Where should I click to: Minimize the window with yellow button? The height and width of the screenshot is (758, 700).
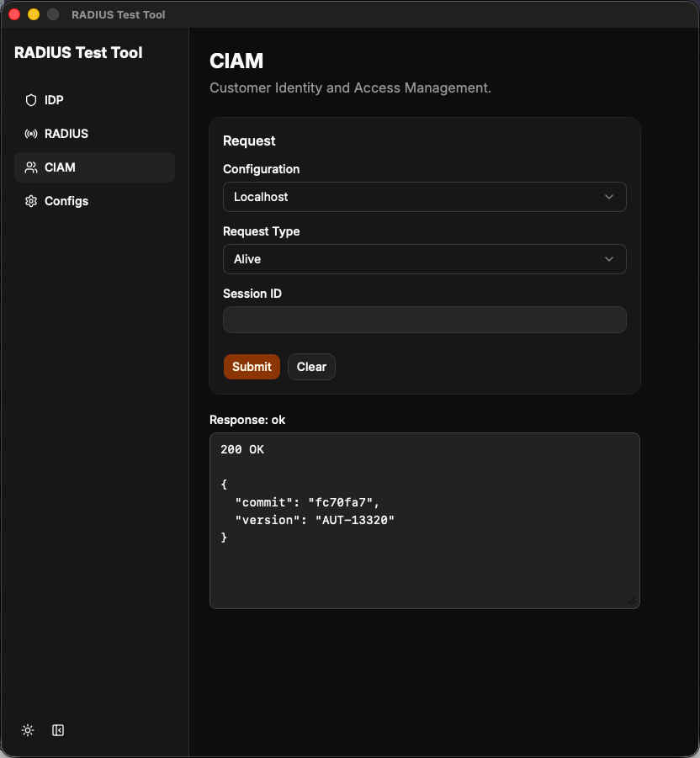pyautogui.click(x=34, y=14)
